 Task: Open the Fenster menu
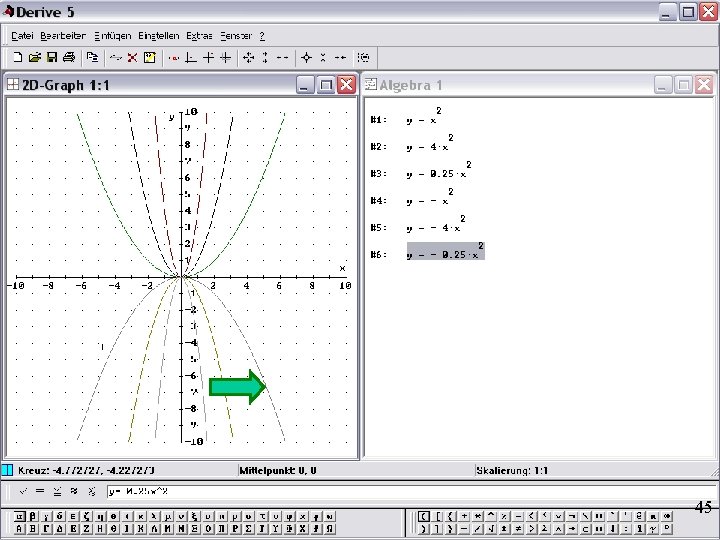[236, 36]
